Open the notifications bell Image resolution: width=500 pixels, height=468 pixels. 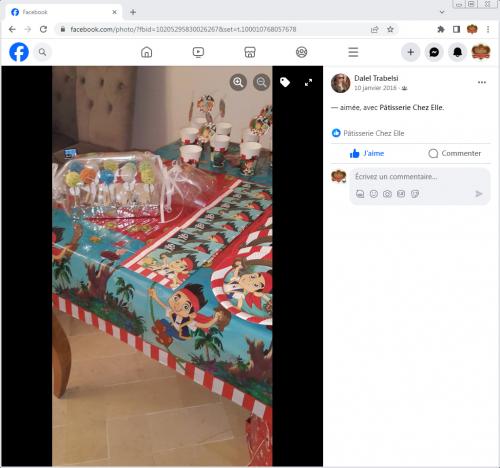[x=457, y=52]
